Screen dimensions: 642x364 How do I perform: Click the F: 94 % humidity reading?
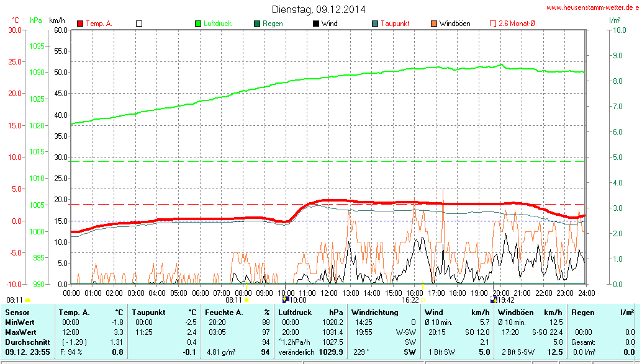tap(71, 352)
